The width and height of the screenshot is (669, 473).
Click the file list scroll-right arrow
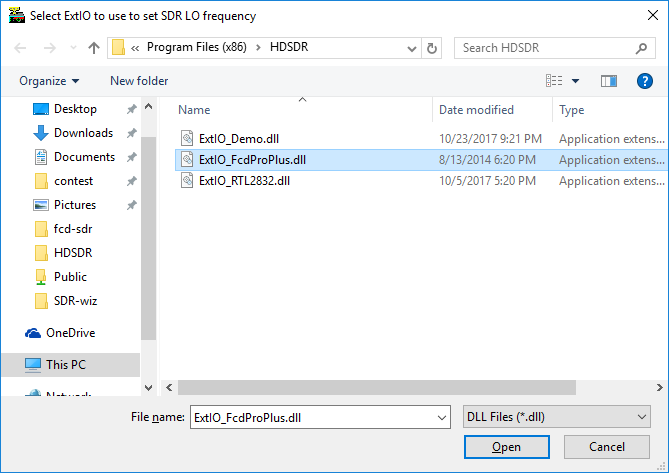coord(660,387)
